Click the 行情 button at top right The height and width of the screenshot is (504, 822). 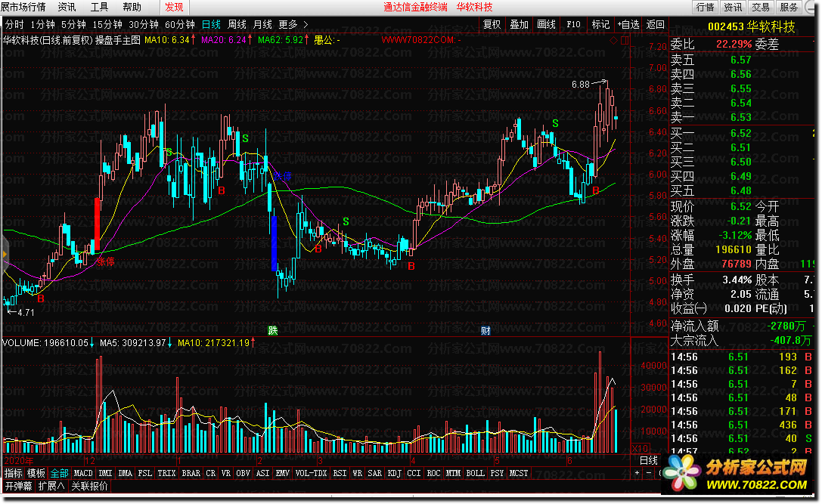(705, 8)
